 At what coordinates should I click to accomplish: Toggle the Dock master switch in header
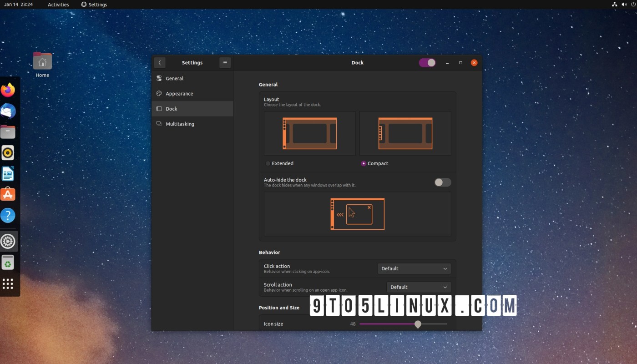(x=427, y=63)
